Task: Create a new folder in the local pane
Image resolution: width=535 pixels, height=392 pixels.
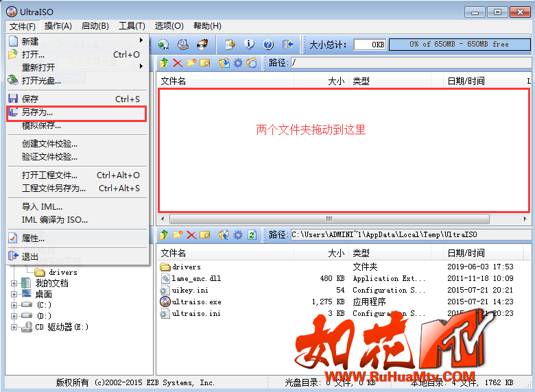Action: point(178,235)
